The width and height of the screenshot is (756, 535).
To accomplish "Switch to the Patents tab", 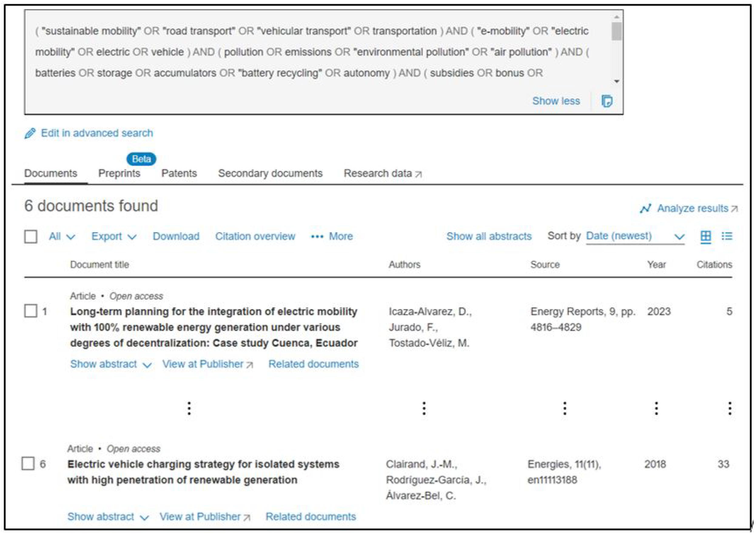I will [x=179, y=173].
